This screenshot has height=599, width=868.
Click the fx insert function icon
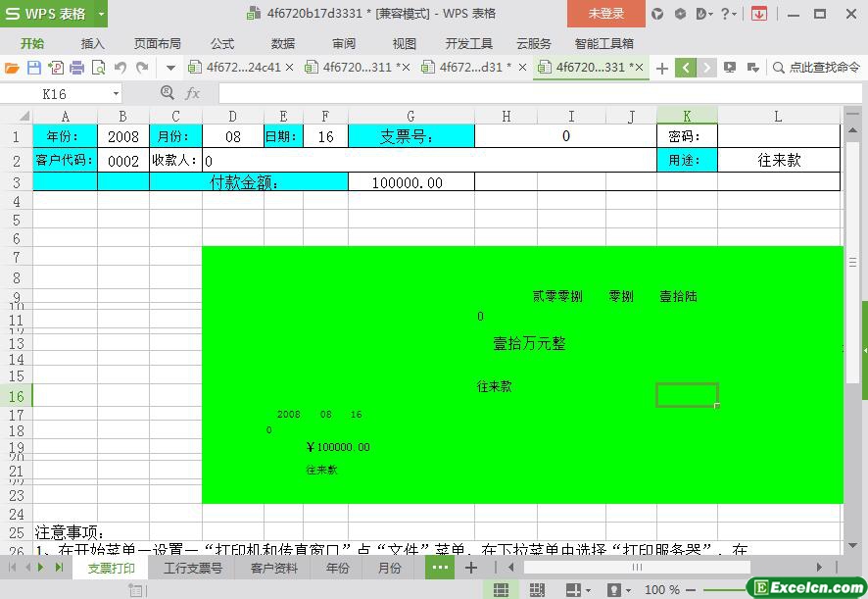pyautogui.click(x=192, y=93)
